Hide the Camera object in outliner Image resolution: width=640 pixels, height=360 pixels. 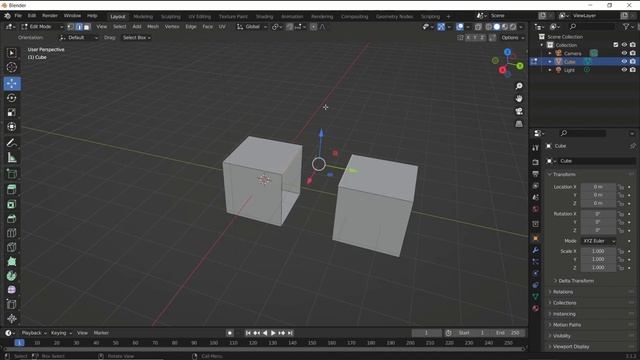pyautogui.click(x=624, y=53)
